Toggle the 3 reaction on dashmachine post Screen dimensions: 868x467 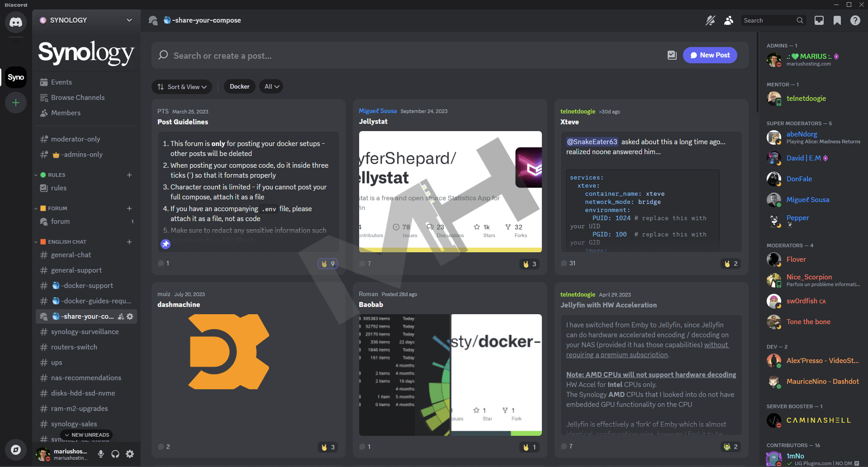pos(328,447)
